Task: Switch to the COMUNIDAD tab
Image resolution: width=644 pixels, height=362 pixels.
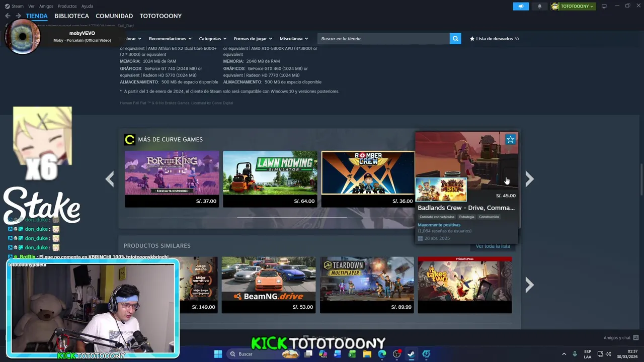Action: pos(114,16)
